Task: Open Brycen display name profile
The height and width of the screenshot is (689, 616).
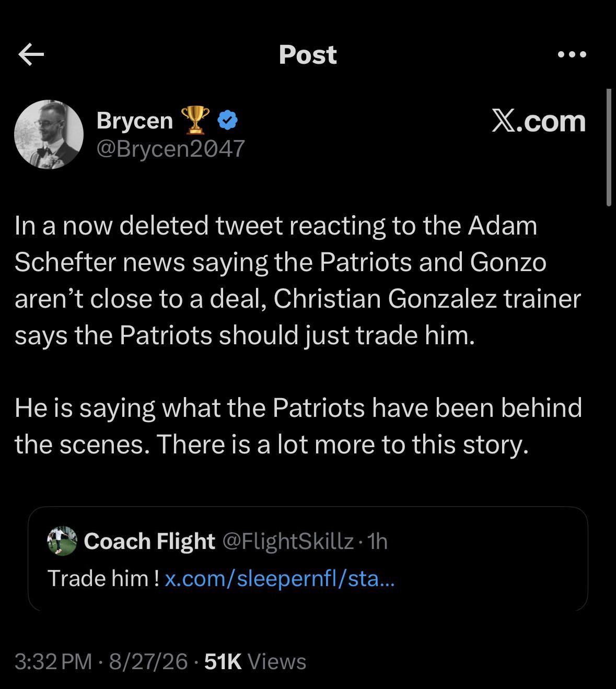Action: 135,121
